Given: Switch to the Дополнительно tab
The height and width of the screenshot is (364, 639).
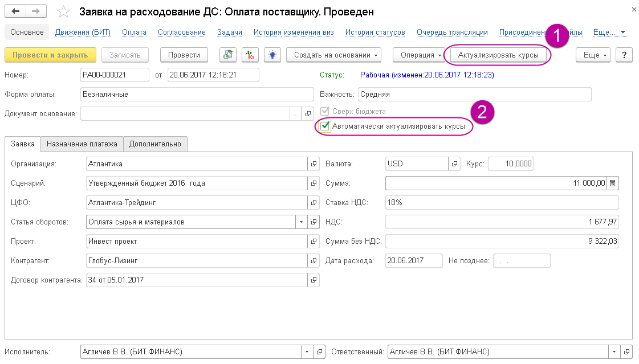Looking at the screenshot, I should (x=155, y=144).
